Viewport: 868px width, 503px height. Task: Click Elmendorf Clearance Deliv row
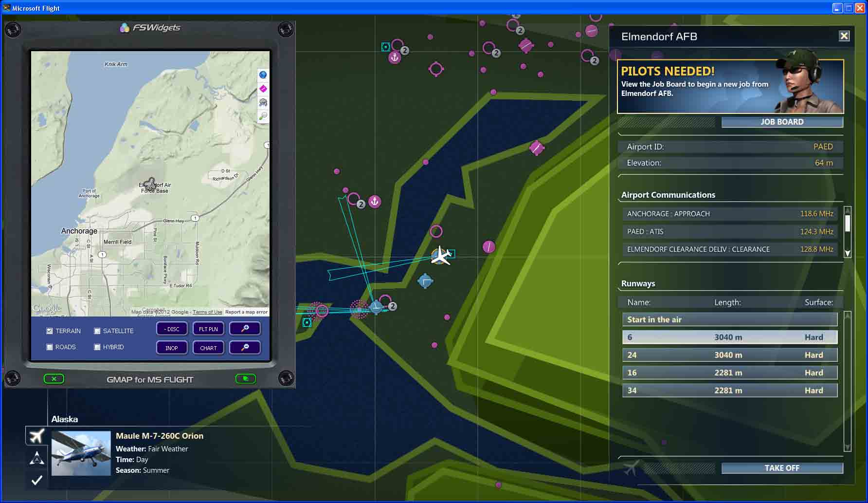730,249
